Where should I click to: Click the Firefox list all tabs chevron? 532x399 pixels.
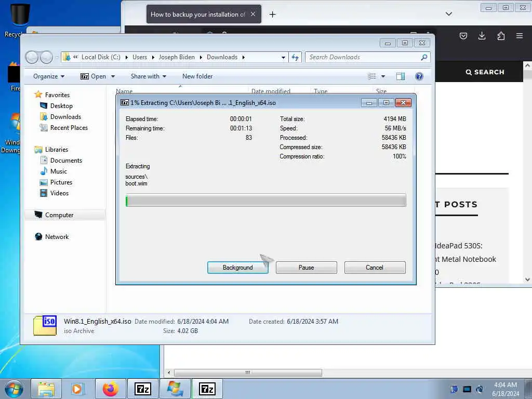pos(448,14)
